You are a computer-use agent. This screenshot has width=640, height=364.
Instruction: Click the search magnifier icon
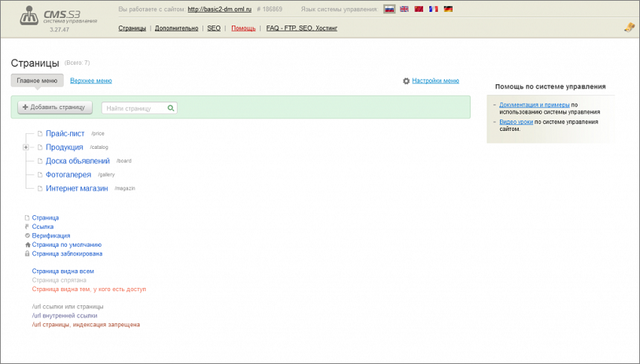coord(171,108)
